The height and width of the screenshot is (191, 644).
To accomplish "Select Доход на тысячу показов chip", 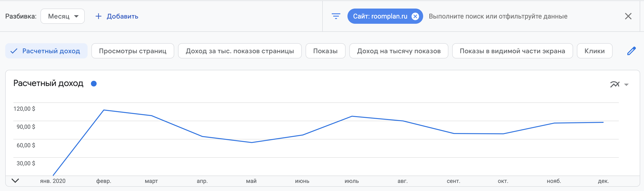I will point(398,51).
